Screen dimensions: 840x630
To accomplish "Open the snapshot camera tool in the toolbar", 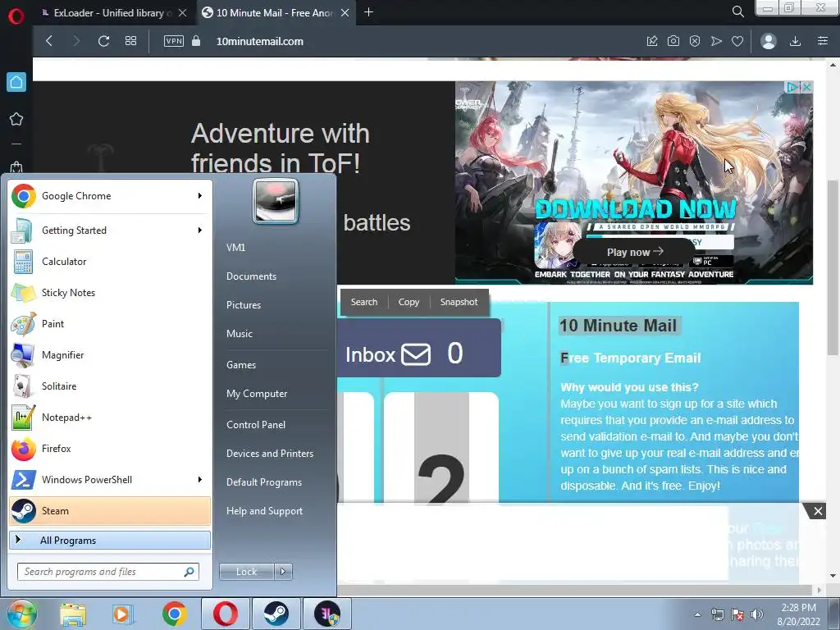I will tap(673, 41).
